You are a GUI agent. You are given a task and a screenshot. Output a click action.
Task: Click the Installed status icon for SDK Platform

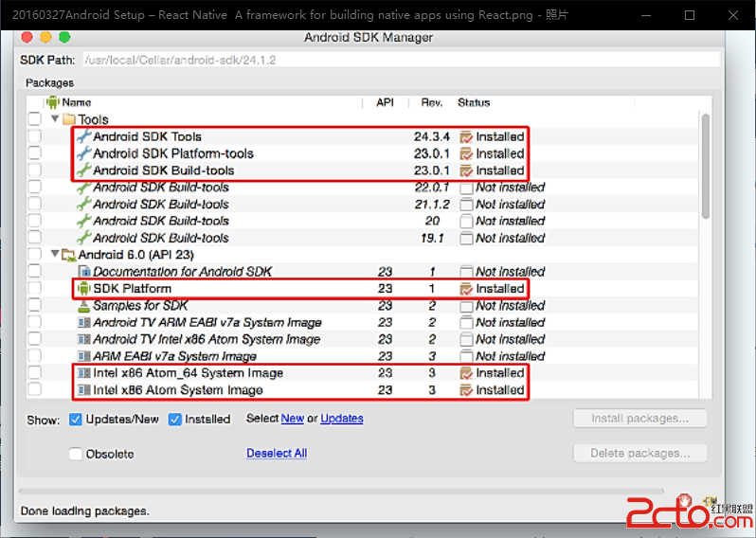click(466, 289)
